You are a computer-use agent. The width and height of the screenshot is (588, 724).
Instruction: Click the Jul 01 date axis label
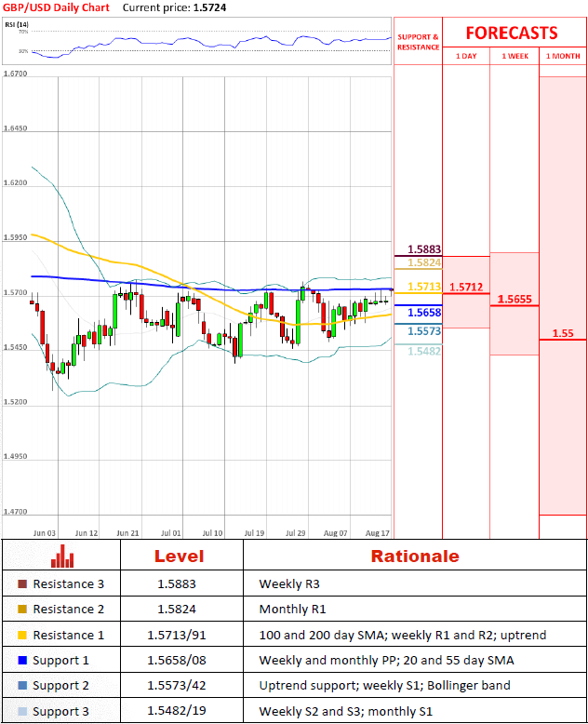coord(171,533)
